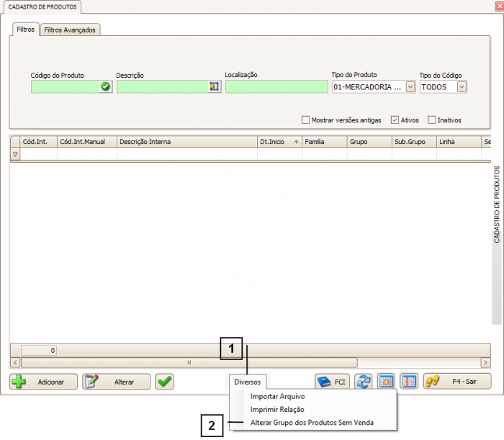Viewport: 504px width, 440px height.
Task: Switch to the Filtros Avançados tab
Action: pos(70,30)
